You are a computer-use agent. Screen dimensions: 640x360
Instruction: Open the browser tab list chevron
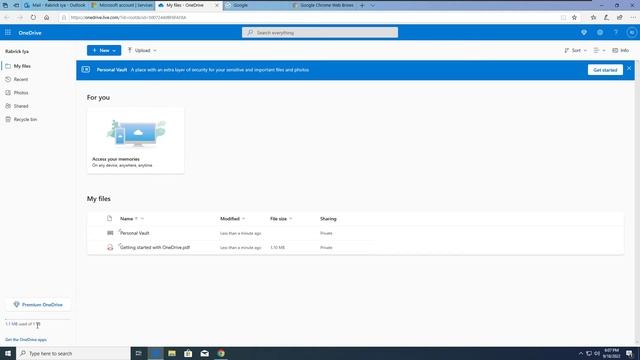point(372,5)
